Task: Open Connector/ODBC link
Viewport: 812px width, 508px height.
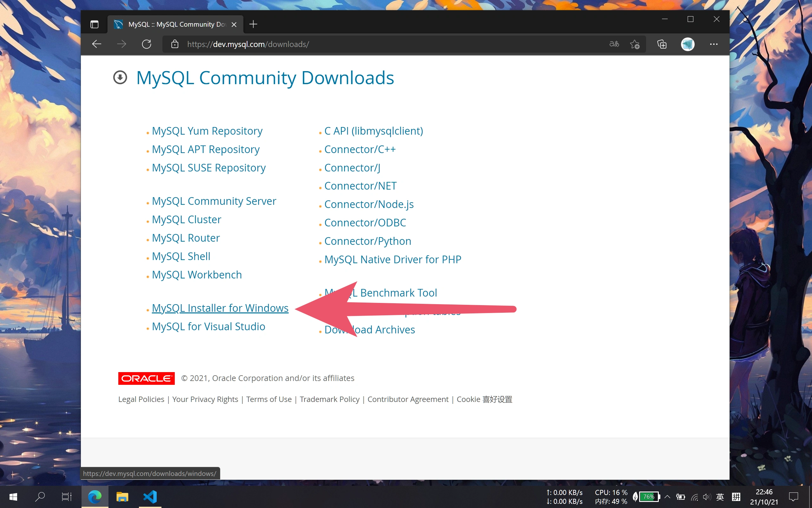Action: pyautogui.click(x=365, y=223)
